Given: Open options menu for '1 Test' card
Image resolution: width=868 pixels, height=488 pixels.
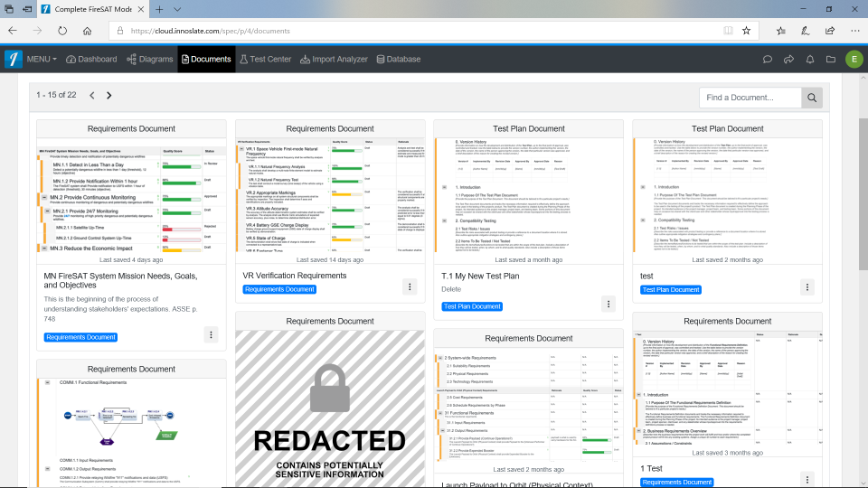Looking at the screenshot, I should coord(807,480).
